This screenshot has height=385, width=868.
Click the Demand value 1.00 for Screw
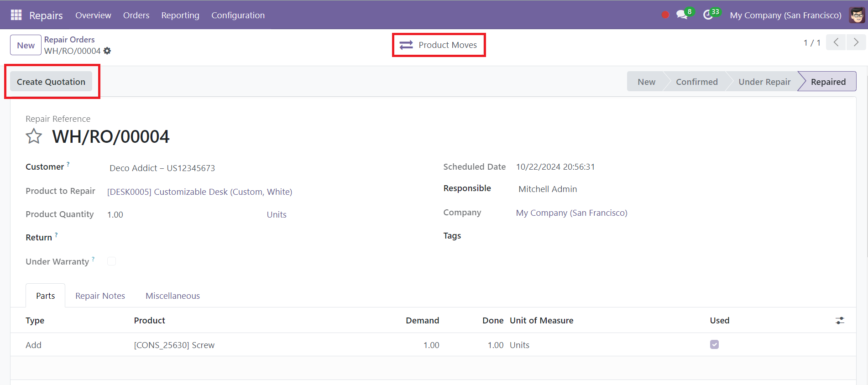[431, 345]
